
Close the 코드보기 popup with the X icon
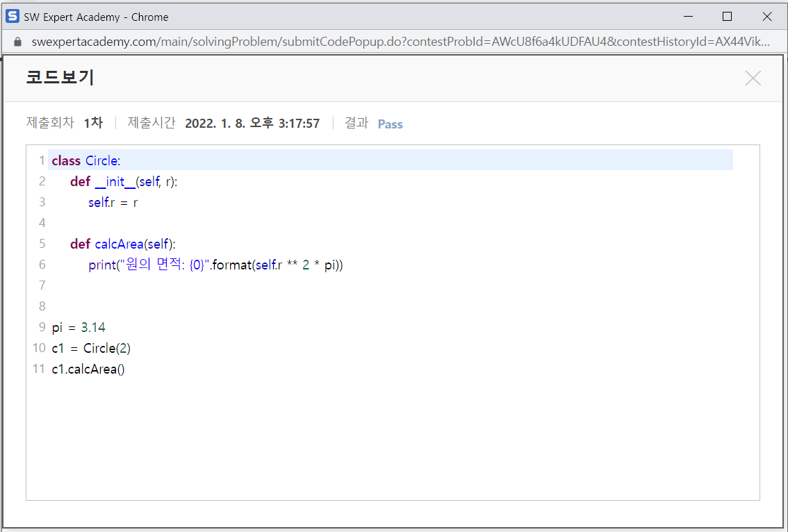(753, 78)
